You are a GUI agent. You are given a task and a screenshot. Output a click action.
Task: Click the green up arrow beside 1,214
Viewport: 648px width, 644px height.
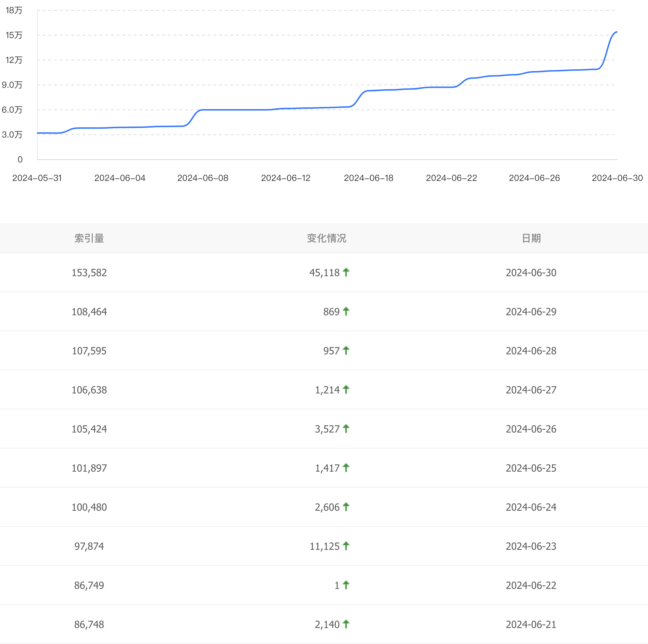[346, 390]
